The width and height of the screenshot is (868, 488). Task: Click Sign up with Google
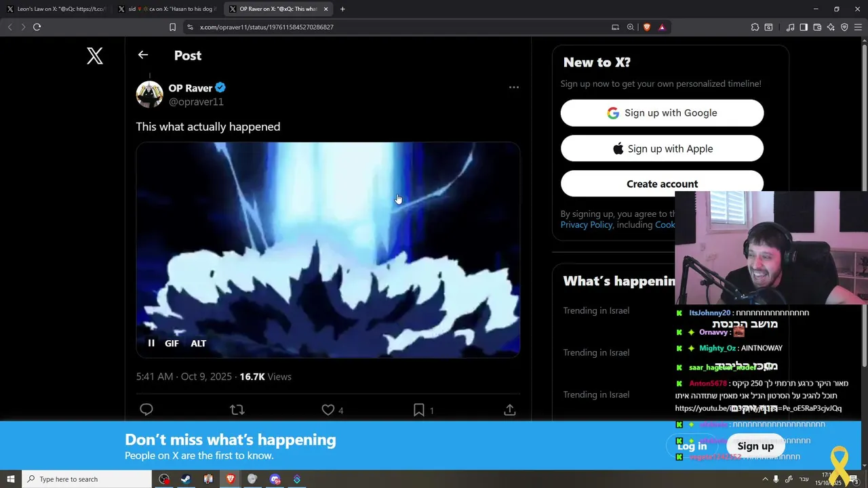pyautogui.click(x=662, y=113)
